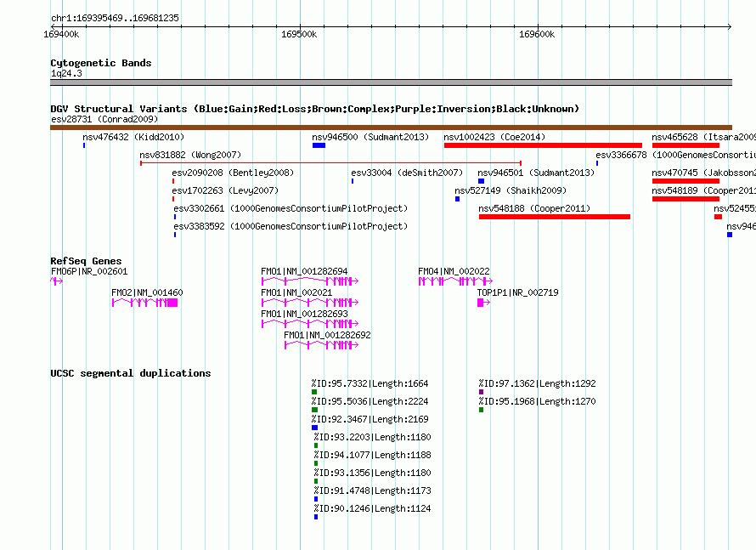Click the FMO2 NM_001460 gene glyph
The width and height of the screenshot is (756, 550).
(x=144, y=303)
